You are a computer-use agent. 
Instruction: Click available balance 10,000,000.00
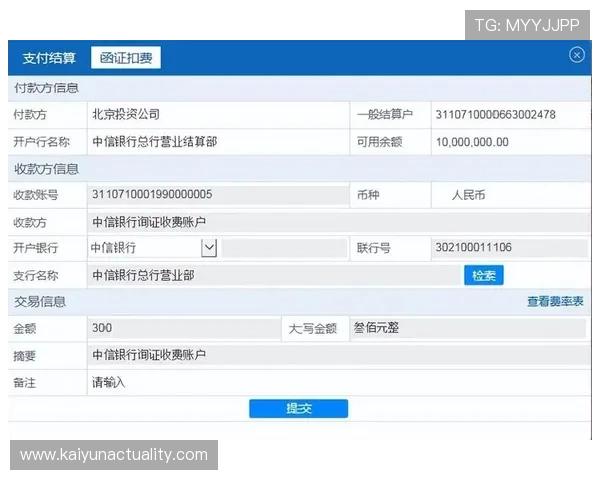coord(472,142)
